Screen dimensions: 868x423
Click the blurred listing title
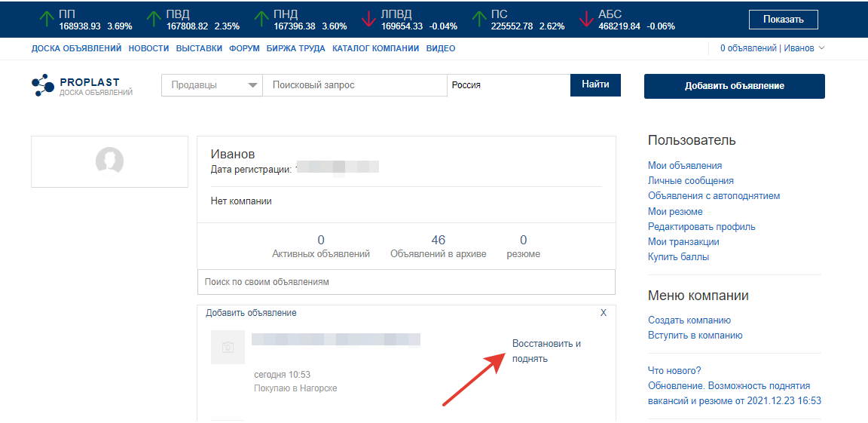pos(336,340)
